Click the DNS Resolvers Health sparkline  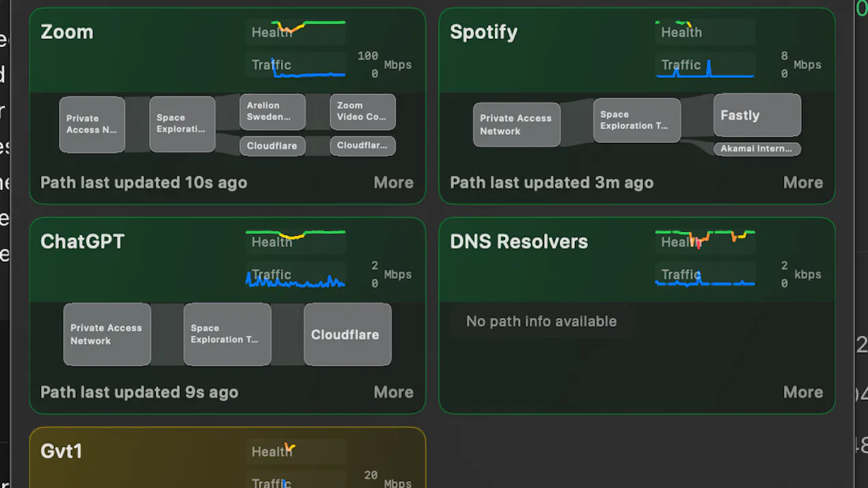[705, 242]
